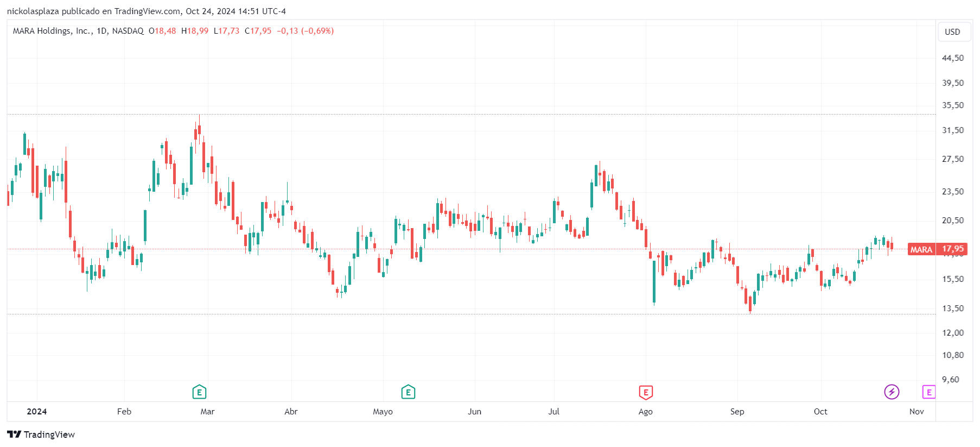
Task: Click the 2024 label on the time axis
Action: (37, 412)
